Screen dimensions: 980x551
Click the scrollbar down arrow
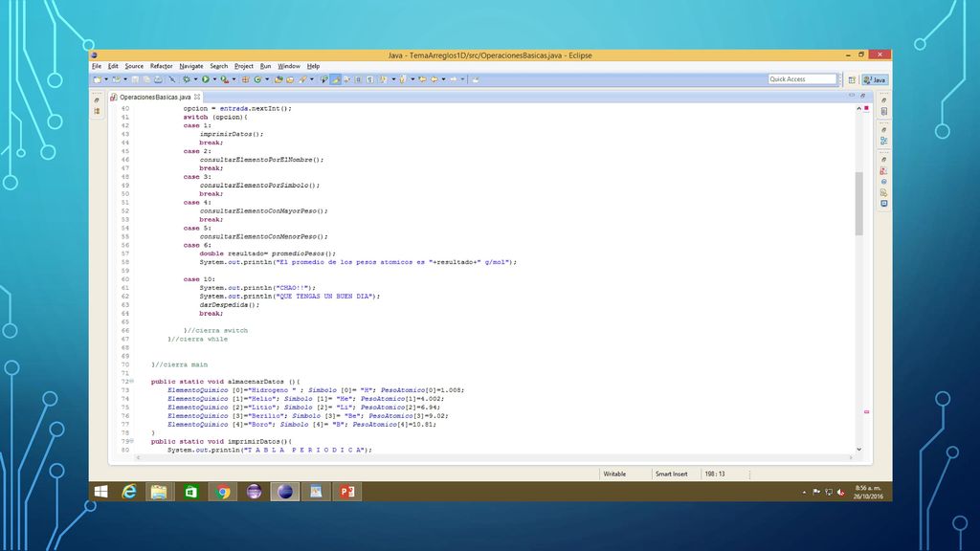click(x=858, y=450)
